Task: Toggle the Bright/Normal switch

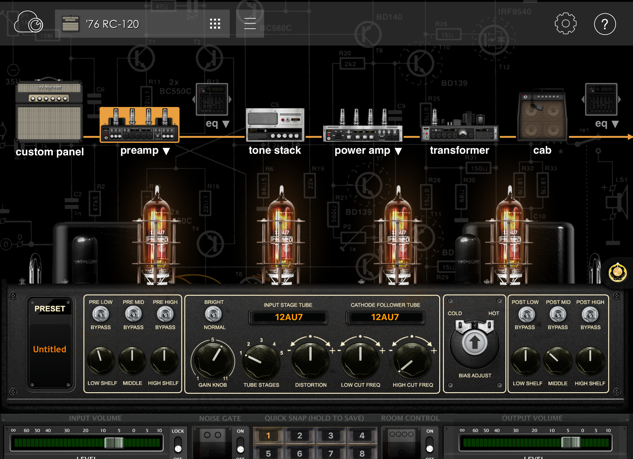Action: coord(212,314)
